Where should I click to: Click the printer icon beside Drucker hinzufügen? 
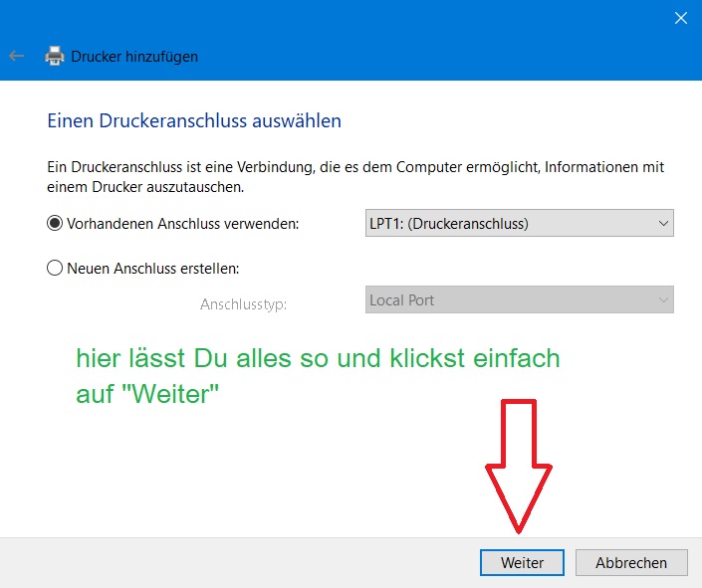pos(55,56)
